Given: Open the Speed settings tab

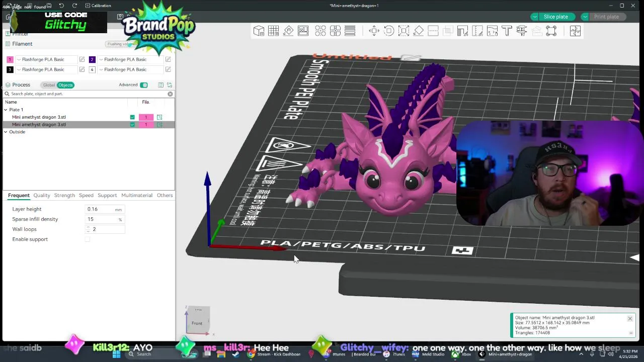Looking at the screenshot, I should 86,196.
